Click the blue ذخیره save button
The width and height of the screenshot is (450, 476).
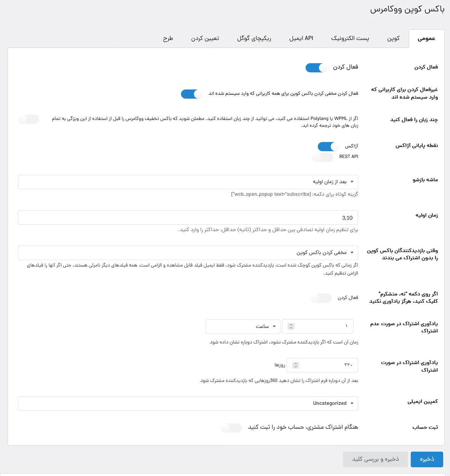tap(427, 459)
